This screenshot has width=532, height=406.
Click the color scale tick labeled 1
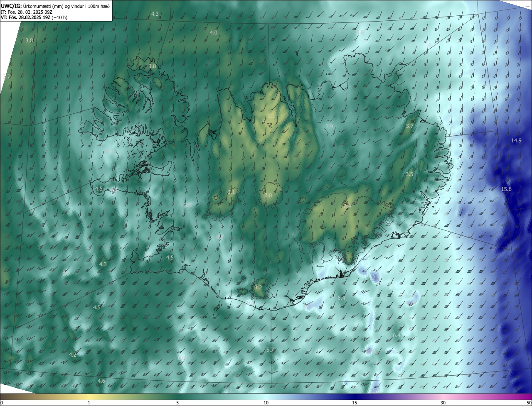[x=89, y=403]
